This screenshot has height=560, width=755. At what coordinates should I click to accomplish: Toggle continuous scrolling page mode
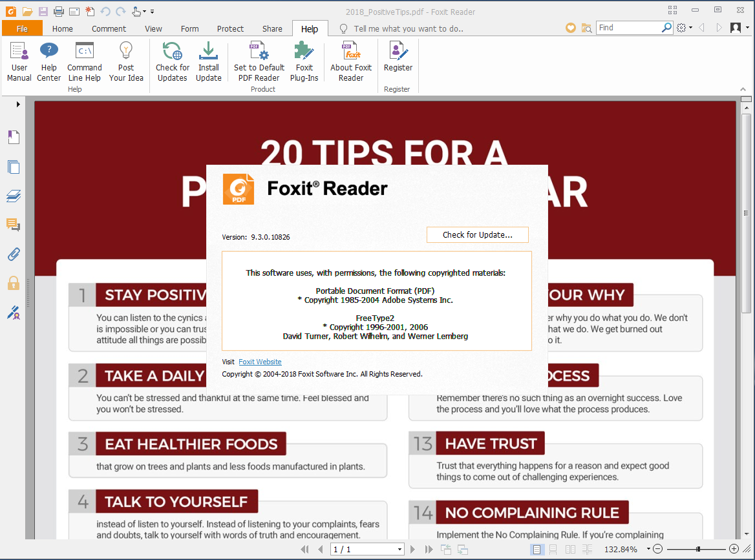[553, 549]
